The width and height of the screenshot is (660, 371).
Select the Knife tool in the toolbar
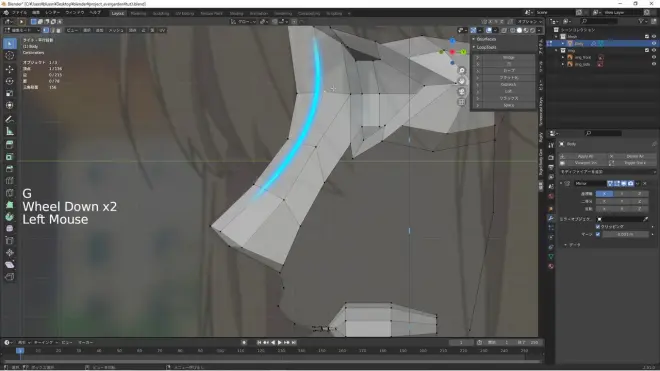coord(10,193)
